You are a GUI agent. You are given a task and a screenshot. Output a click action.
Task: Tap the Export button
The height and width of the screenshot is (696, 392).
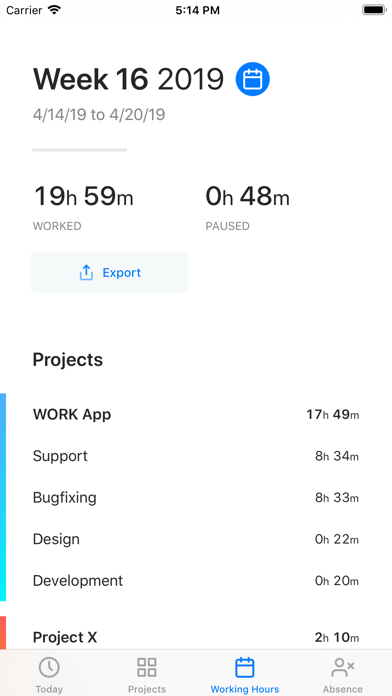(x=110, y=273)
